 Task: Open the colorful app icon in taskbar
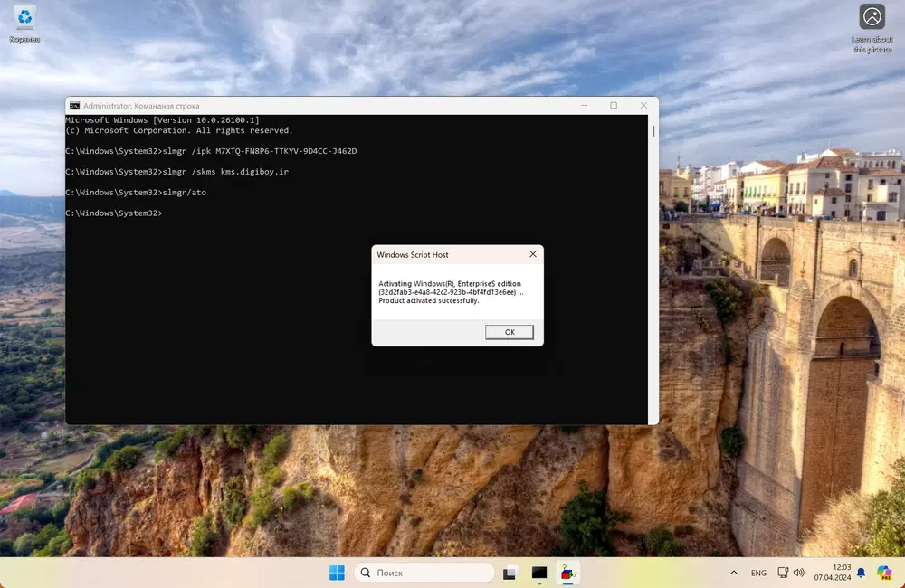tap(568, 573)
